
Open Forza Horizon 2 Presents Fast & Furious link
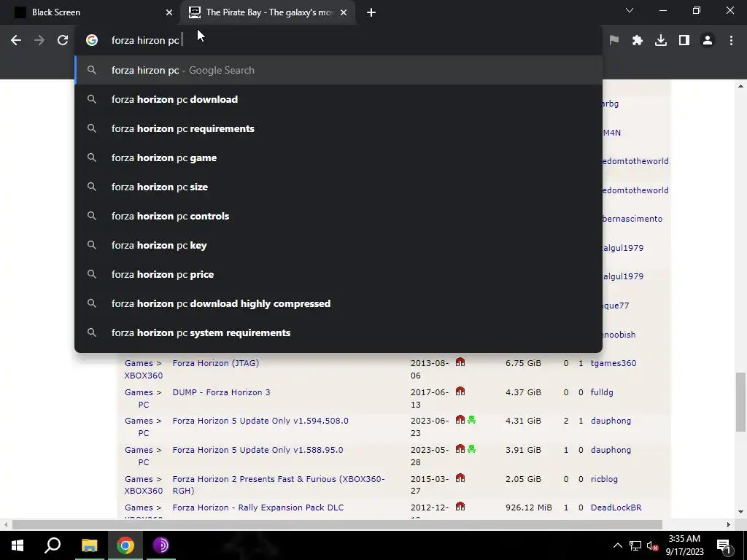coord(279,485)
